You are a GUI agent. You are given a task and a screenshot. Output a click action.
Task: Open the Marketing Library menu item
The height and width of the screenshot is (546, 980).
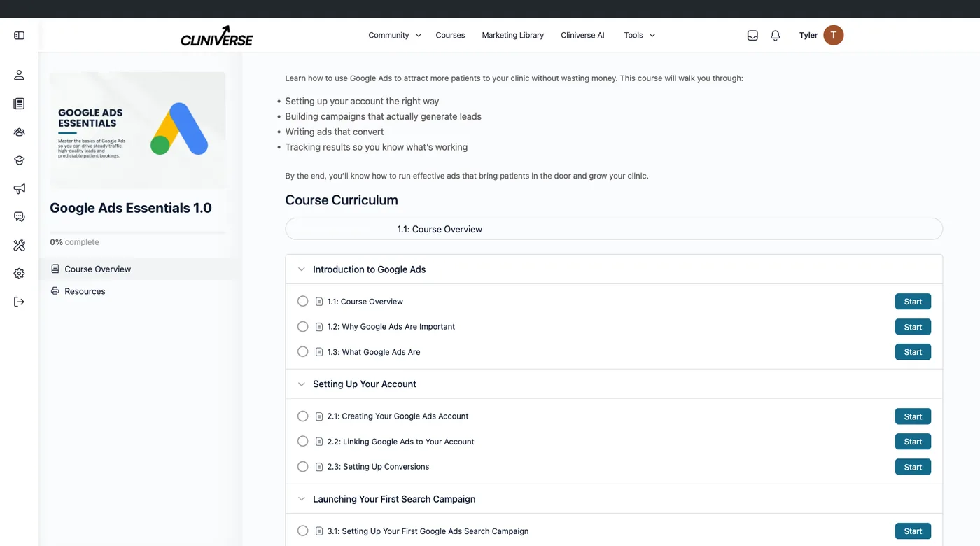(x=512, y=35)
